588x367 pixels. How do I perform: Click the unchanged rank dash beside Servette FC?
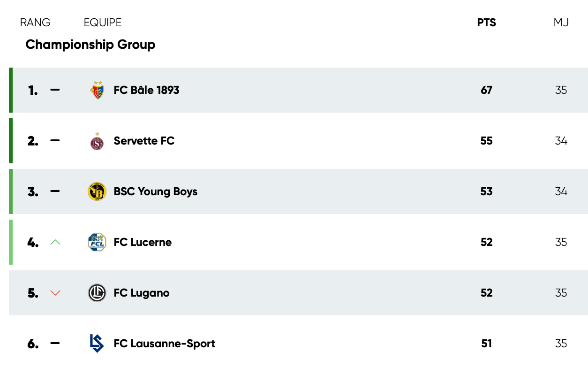(x=55, y=141)
